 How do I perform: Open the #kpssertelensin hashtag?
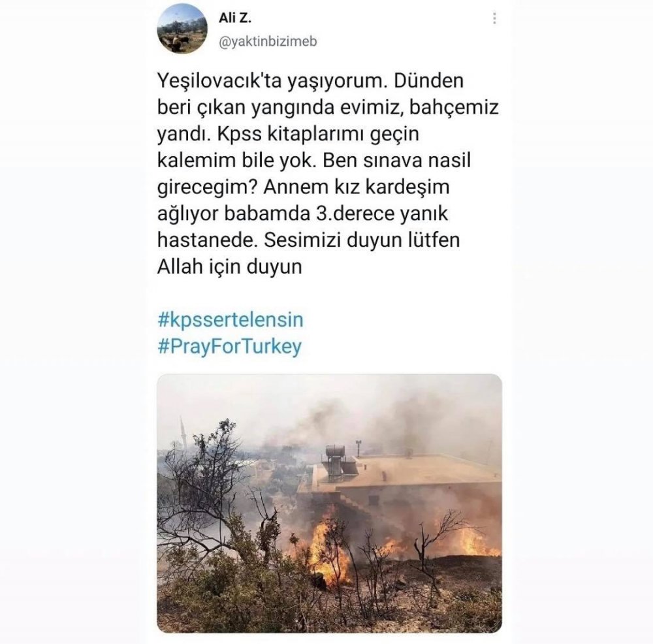(x=231, y=319)
